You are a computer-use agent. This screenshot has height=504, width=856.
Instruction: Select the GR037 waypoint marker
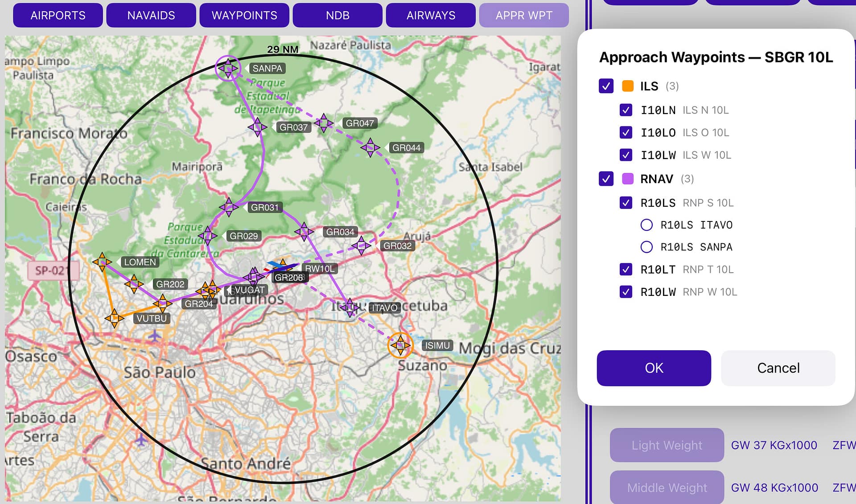257,127
